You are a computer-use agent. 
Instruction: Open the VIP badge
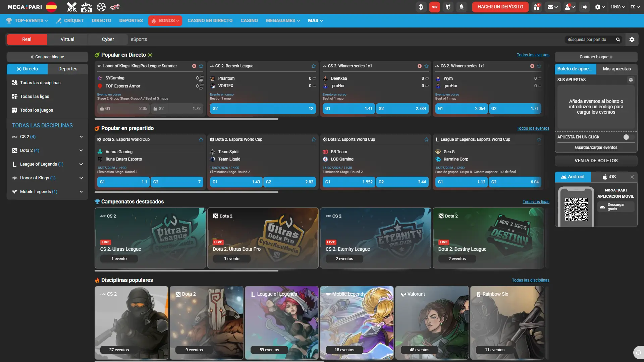pos(435,7)
